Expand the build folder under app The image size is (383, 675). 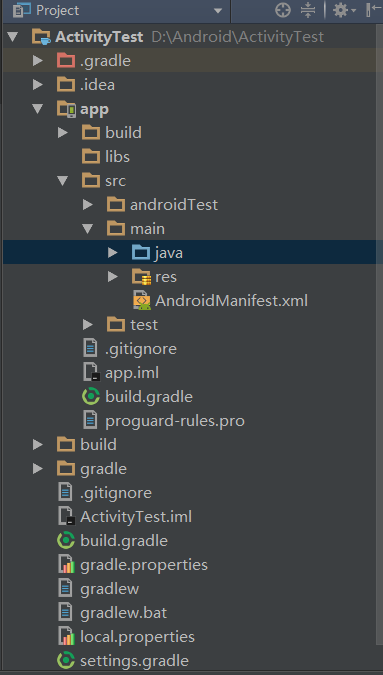click(x=63, y=133)
